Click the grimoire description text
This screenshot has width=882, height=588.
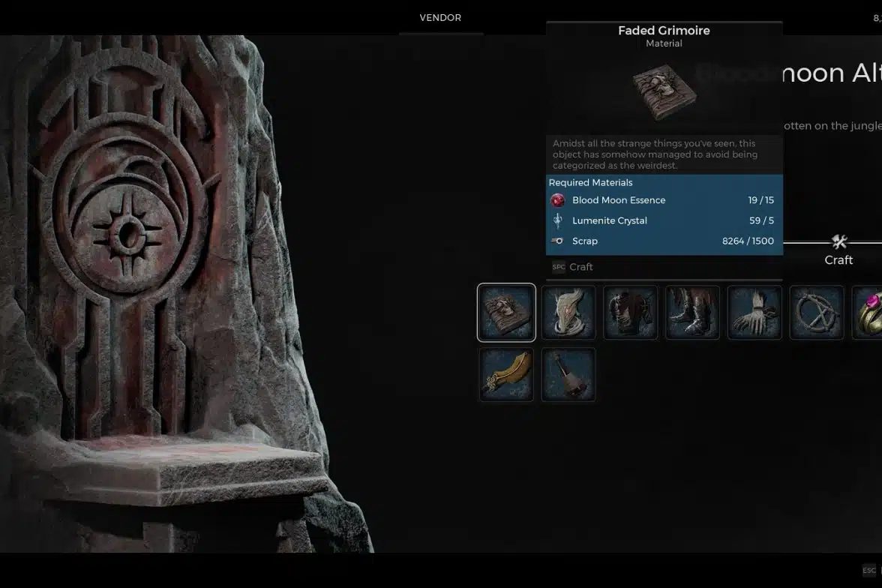(x=655, y=154)
